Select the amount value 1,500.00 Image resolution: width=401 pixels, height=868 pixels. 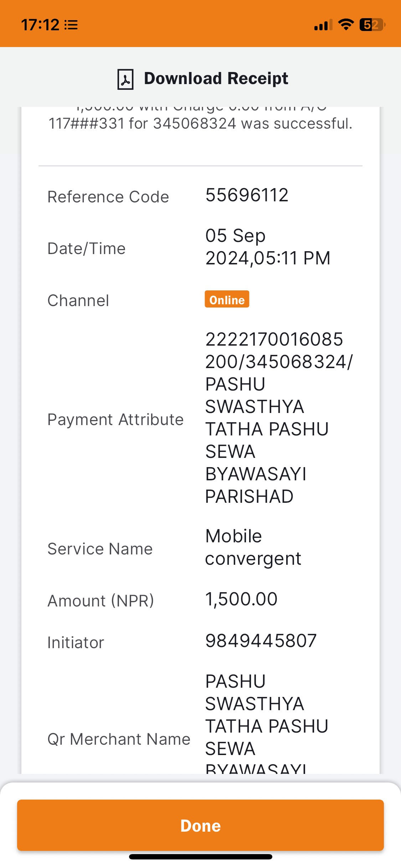coord(241,599)
